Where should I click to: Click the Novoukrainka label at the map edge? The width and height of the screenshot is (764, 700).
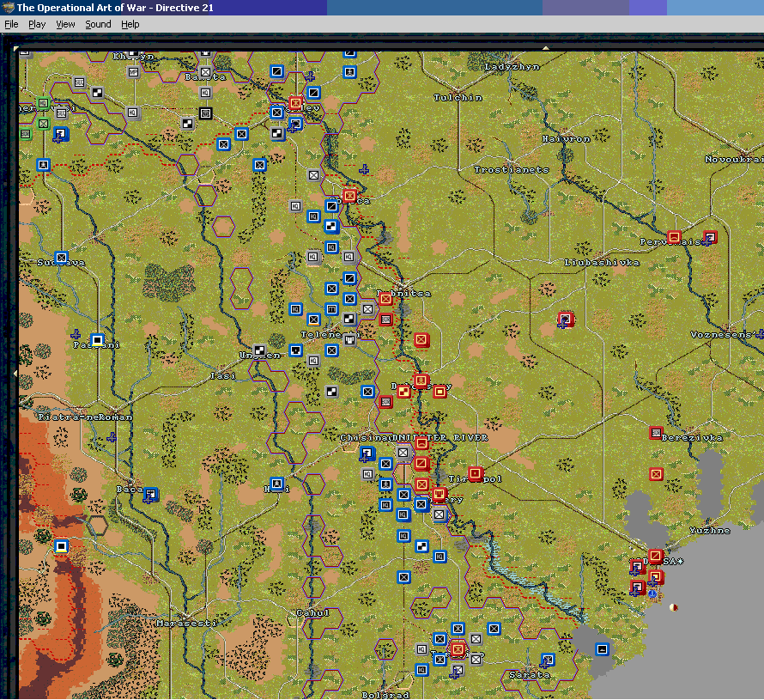tap(733, 160)
